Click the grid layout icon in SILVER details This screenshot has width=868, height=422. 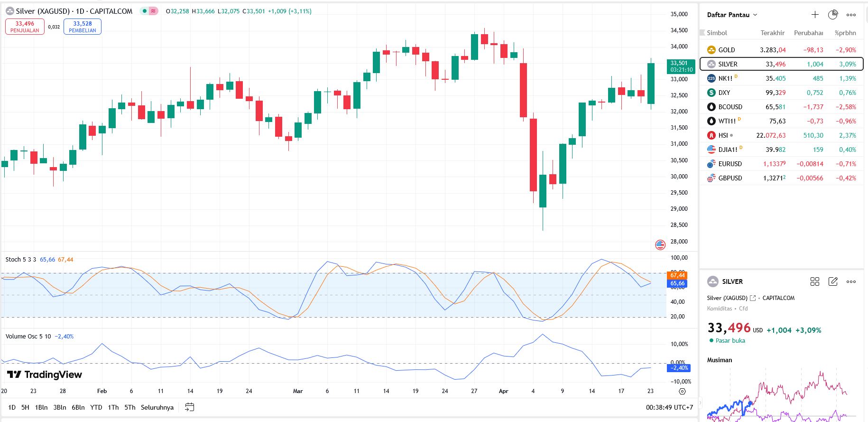click(x=815, y=281)
